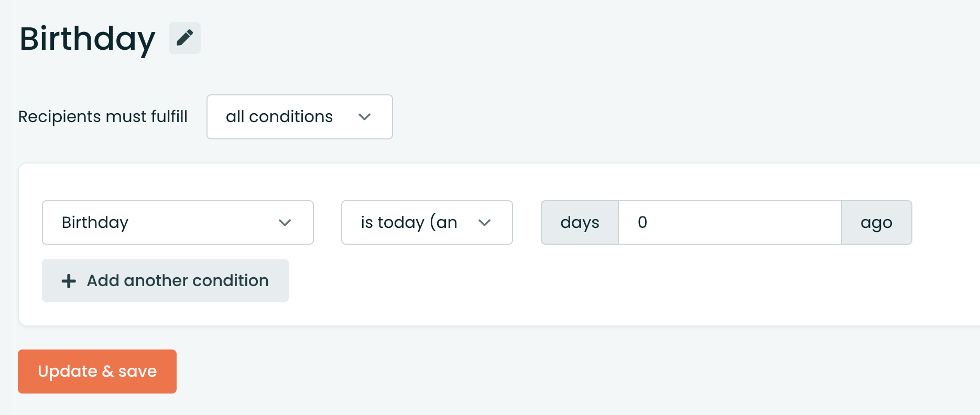980x415 pixels.
Task: Click the 'is today' text in operator selector
Action: pos(393,222)
